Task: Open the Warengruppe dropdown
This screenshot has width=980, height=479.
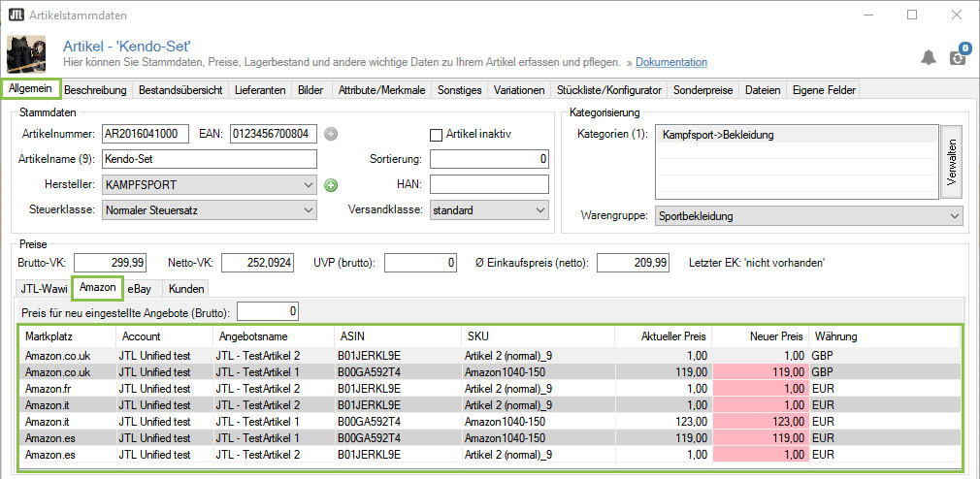Action: (955, 215)
